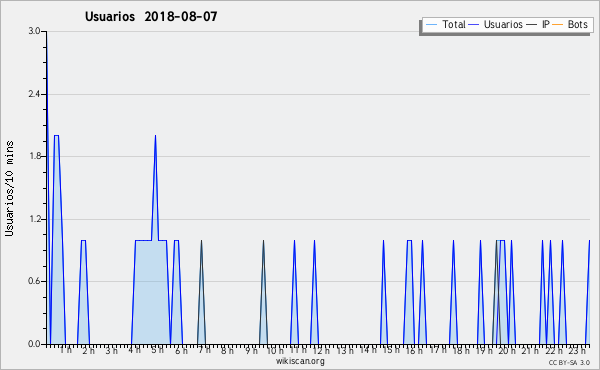Click the '14 h' x-axis label

tap(368, 350)
